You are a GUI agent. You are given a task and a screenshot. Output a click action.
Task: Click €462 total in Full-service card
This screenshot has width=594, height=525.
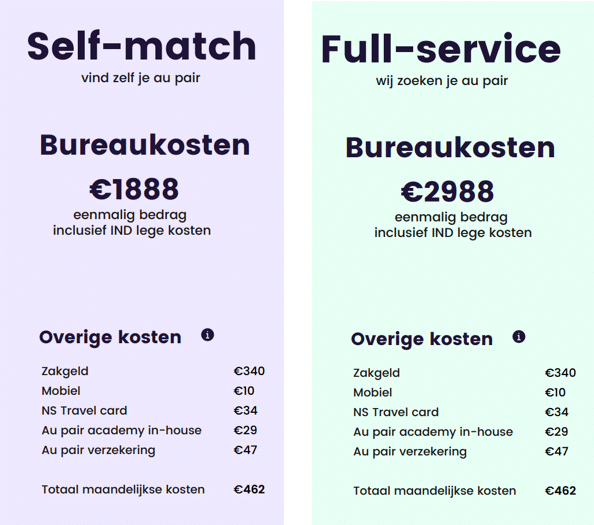560,491
